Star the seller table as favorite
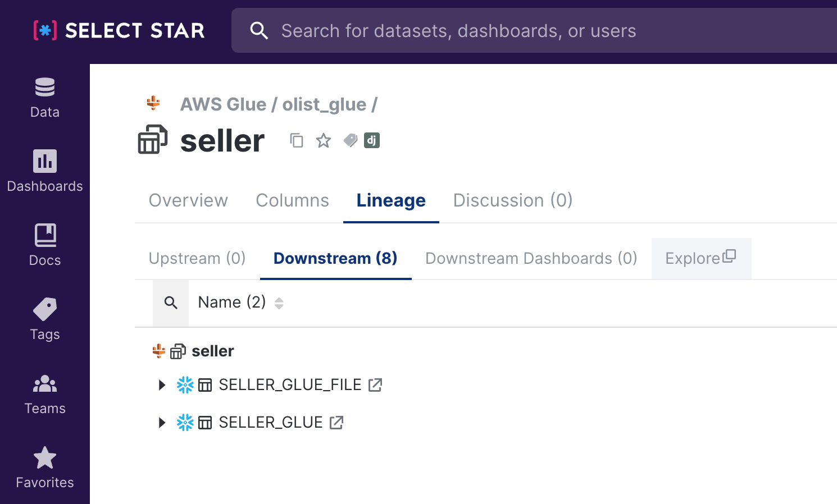The height and width of the screenshot is (504, 837). point(324,140)
